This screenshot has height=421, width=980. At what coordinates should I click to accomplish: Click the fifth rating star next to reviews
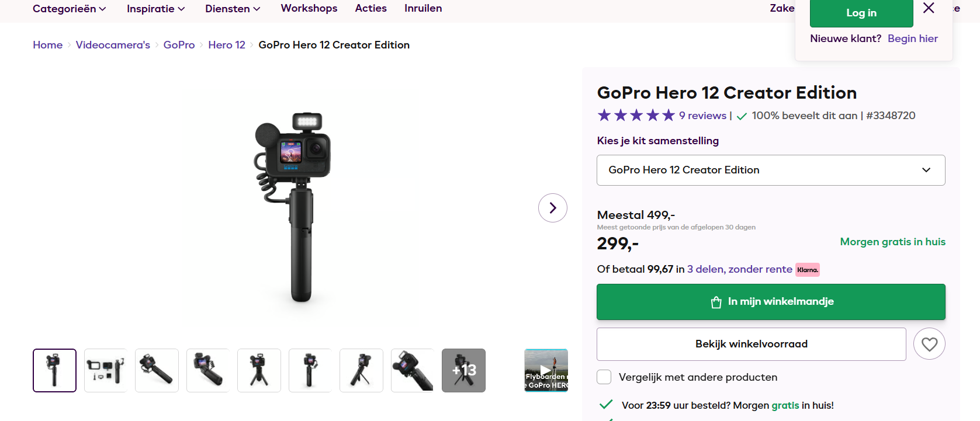coord(669,115)
